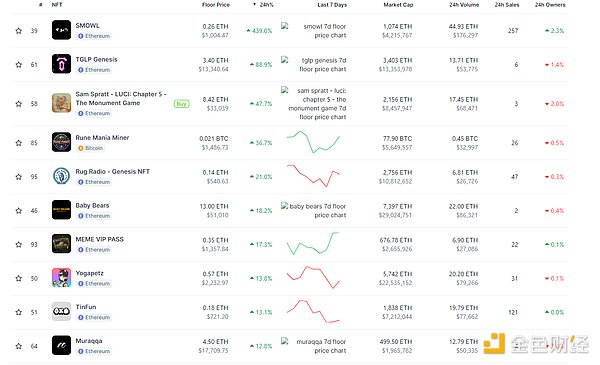This screenshot has width=600, height=365.
Task: Toggle favorite star for Yogapetz
Action: [18, 279]
